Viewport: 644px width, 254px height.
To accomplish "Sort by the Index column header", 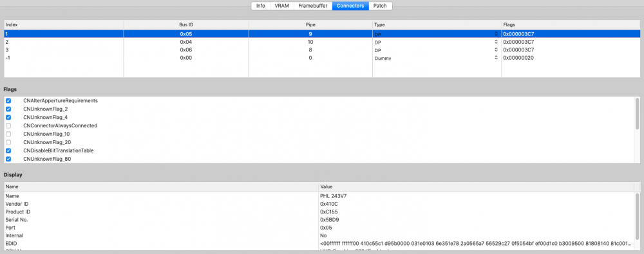I will point(64,25).
